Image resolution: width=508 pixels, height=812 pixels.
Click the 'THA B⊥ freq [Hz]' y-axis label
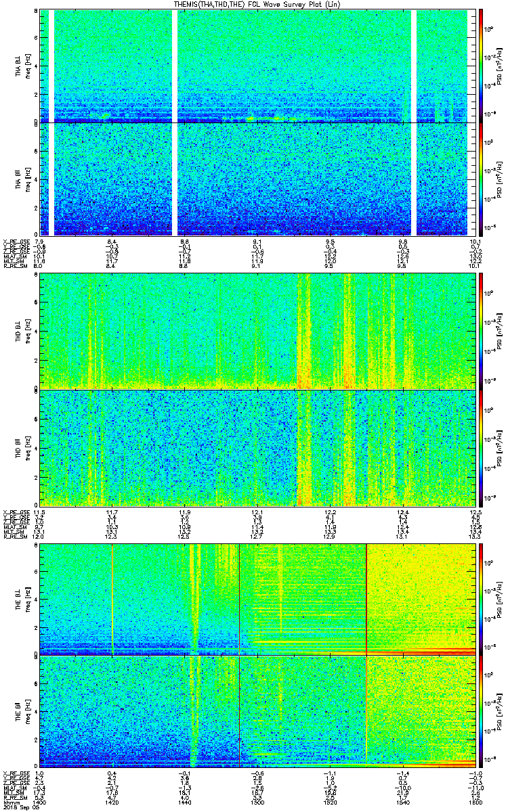click(23, 66)
